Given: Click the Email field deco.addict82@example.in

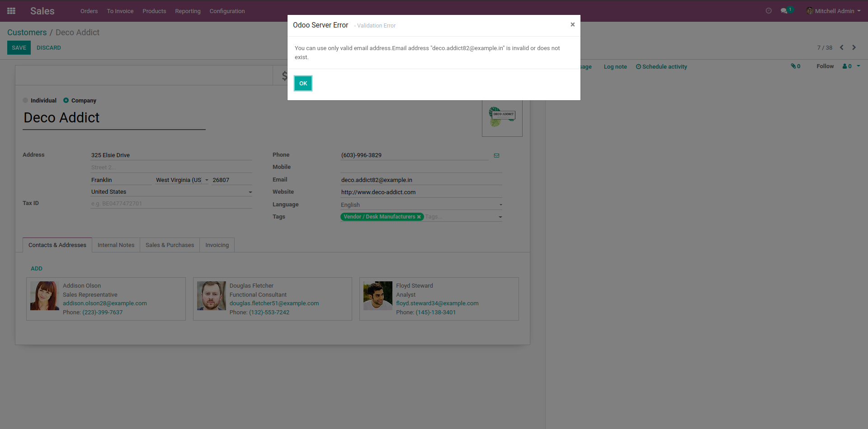Looking at the screenshot, I should coord(421,180).
